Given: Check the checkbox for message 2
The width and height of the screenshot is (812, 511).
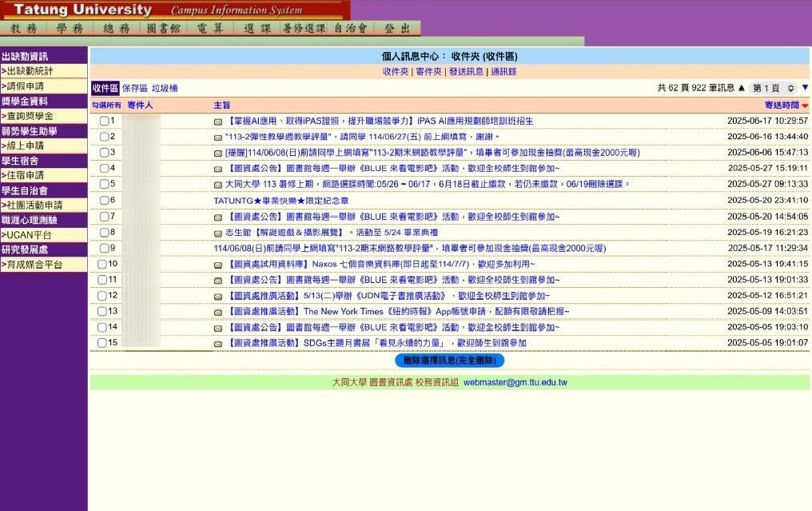Looking at the screenshot, I should [x=104, y=137].
